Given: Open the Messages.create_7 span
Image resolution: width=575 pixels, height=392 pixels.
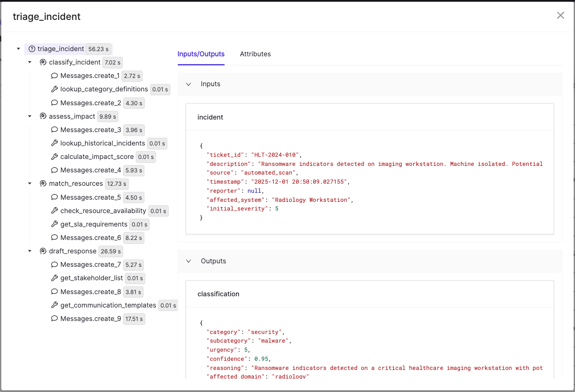Looking at the screenshot, I should pyautogui.click(x=91, y=265).
